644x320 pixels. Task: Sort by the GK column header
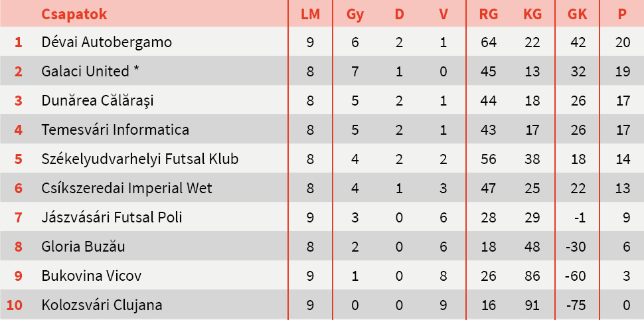576,14
